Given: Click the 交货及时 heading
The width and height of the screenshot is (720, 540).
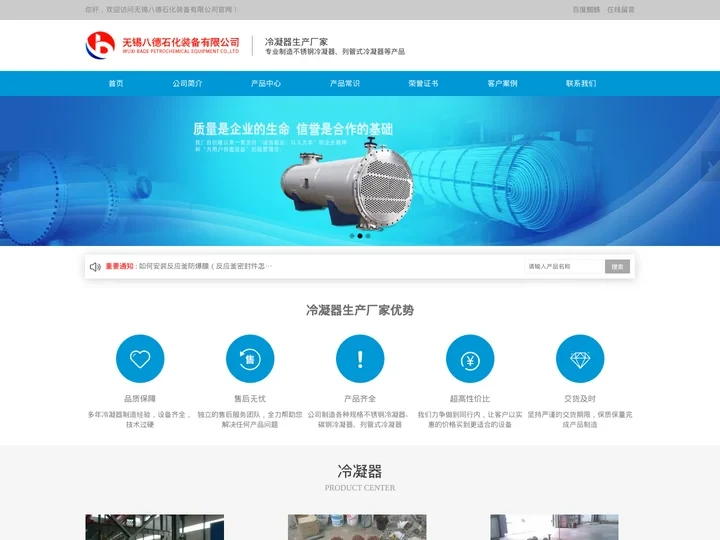Looking at the screenshot, I should (580, 399).
